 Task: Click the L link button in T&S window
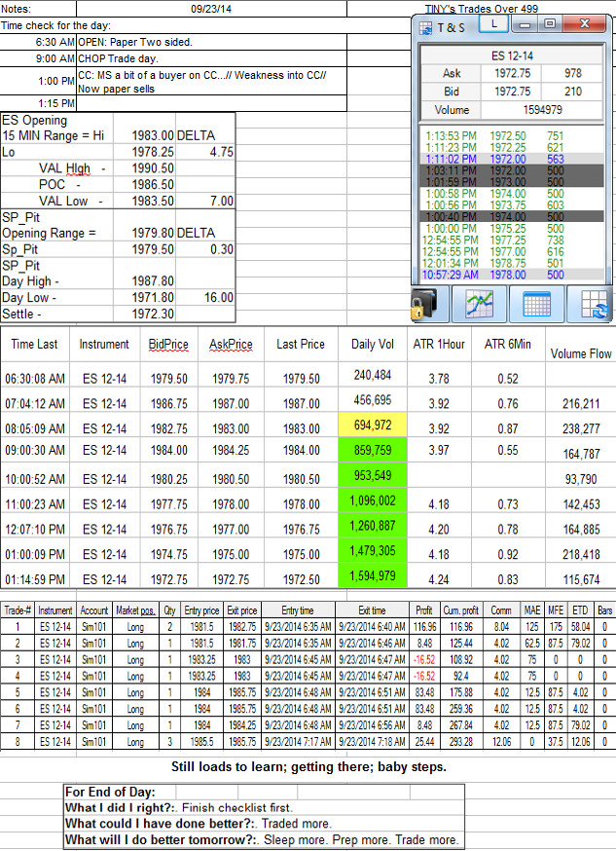point(493,24)
